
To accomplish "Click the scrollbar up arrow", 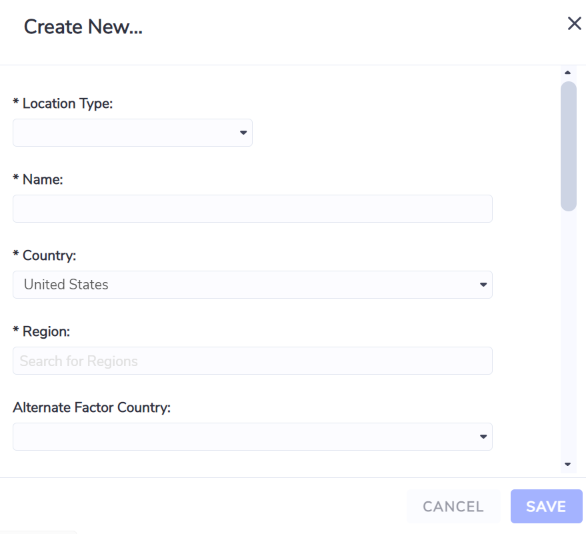I will tap(568, 72).
